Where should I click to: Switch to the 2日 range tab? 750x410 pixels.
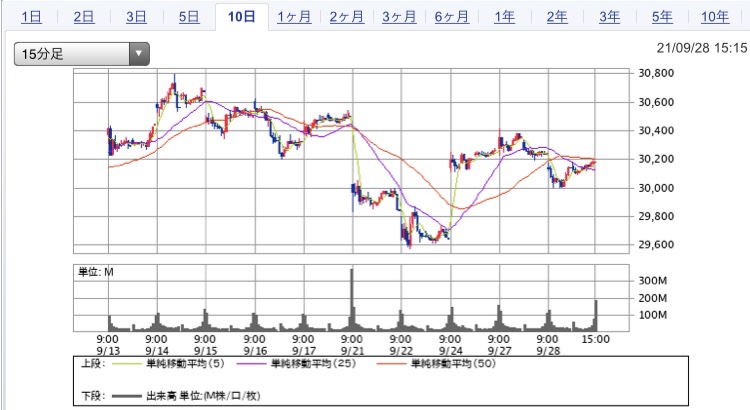(x=84, y=17)
